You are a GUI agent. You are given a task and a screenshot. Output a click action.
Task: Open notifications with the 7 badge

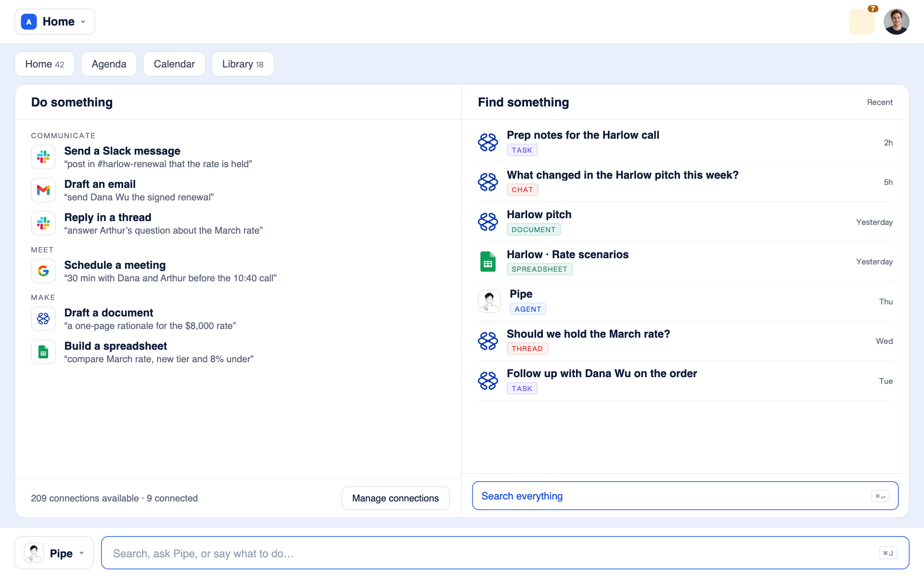tap(862, 22)
